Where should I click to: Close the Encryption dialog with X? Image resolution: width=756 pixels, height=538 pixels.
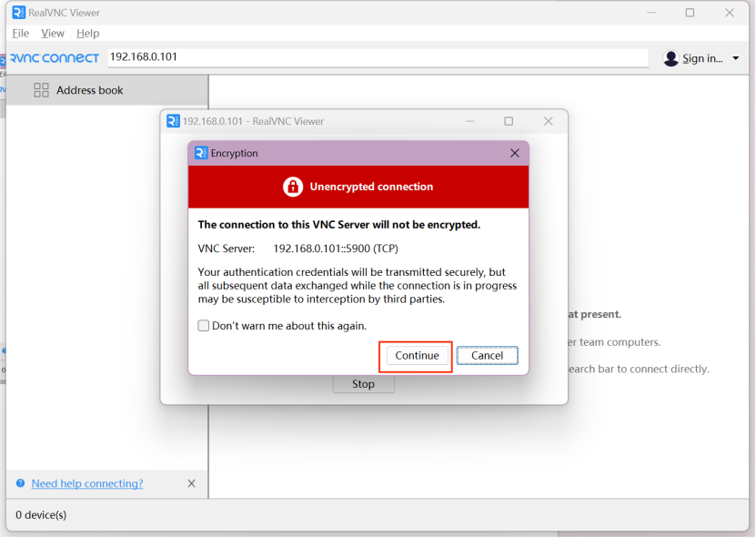point(515,154)
